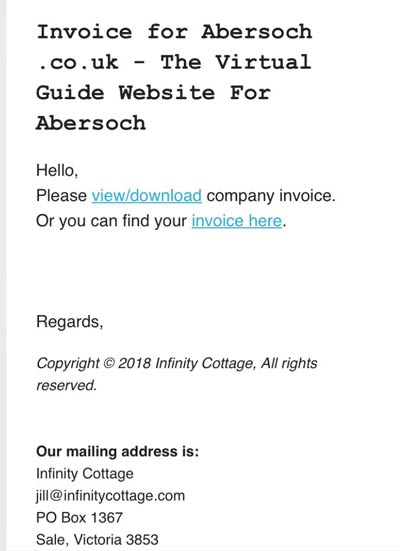Click the 'Regards,' sign-off text
400x551 pixels.
coord(70,322)
